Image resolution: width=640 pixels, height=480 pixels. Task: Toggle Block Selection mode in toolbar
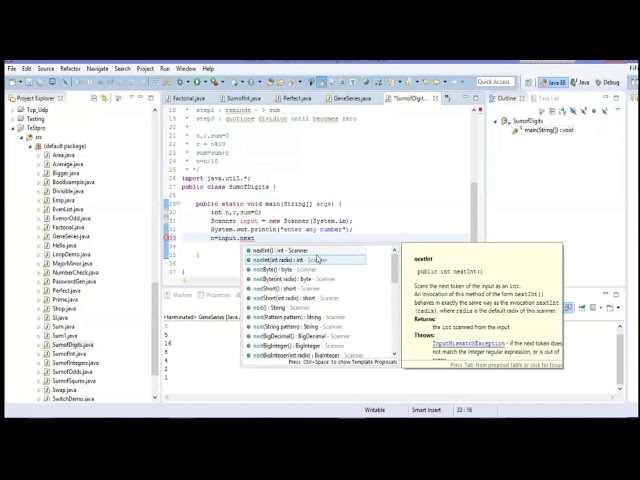tap(342, 82)
